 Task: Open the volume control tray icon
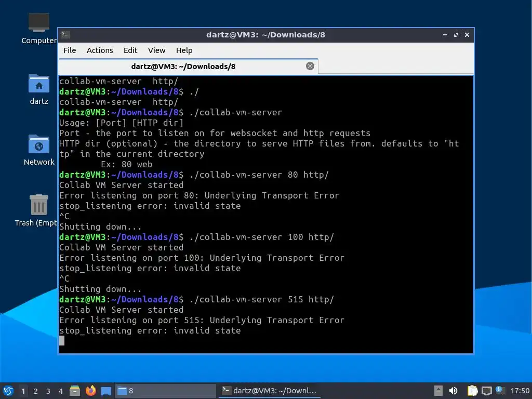(x=453, y=391)
